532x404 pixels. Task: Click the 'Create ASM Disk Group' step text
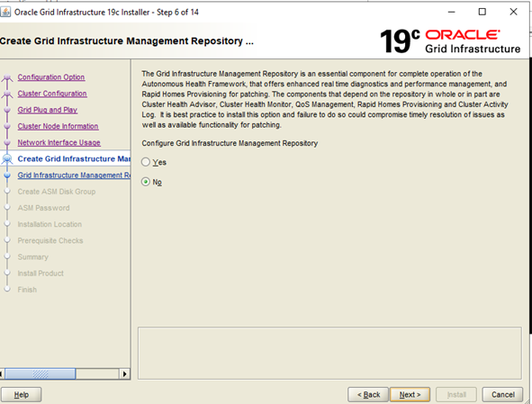click(x=57, y=192)
